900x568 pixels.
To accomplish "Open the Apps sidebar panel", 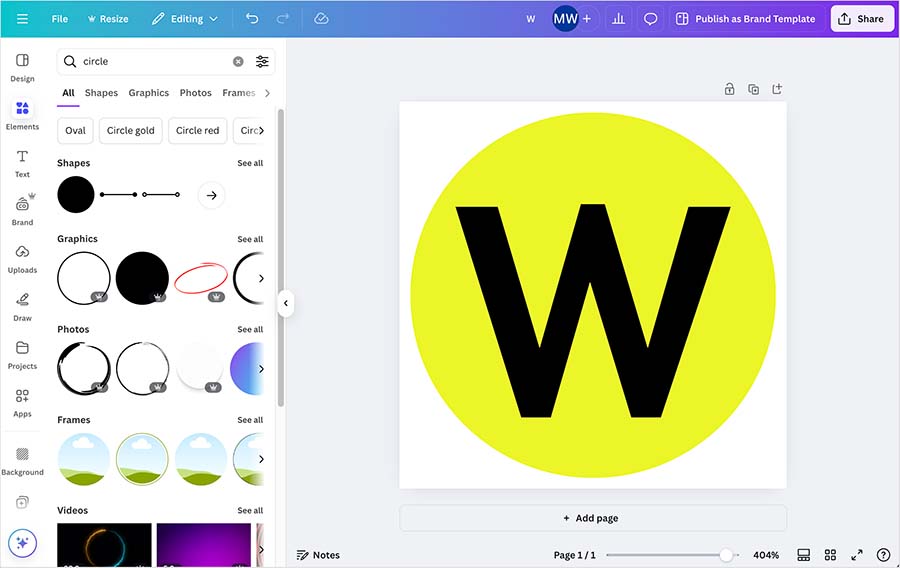I will tap(22, 403).
